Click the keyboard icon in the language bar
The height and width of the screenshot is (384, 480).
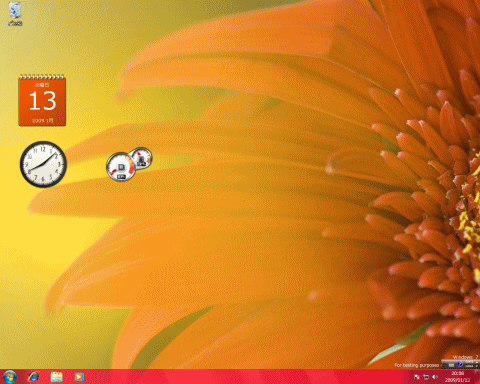pos(451,365)
